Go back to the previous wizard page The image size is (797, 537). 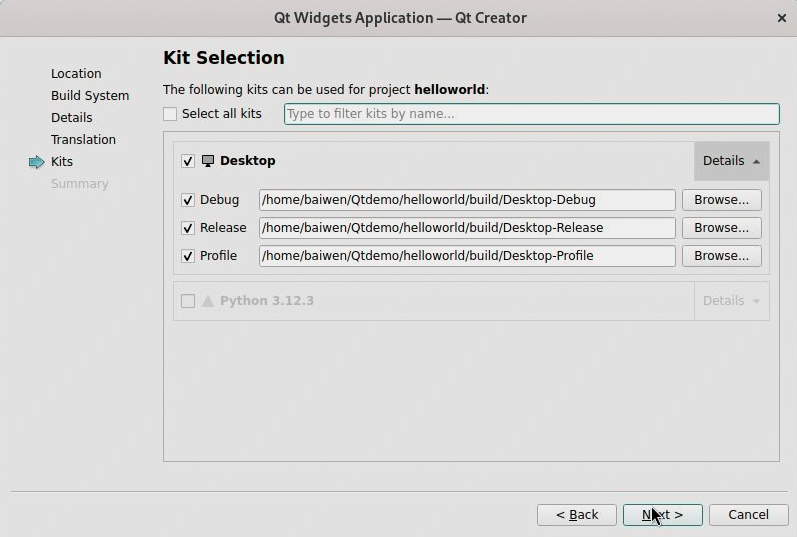pyautogui.click(x=576, y=515)
